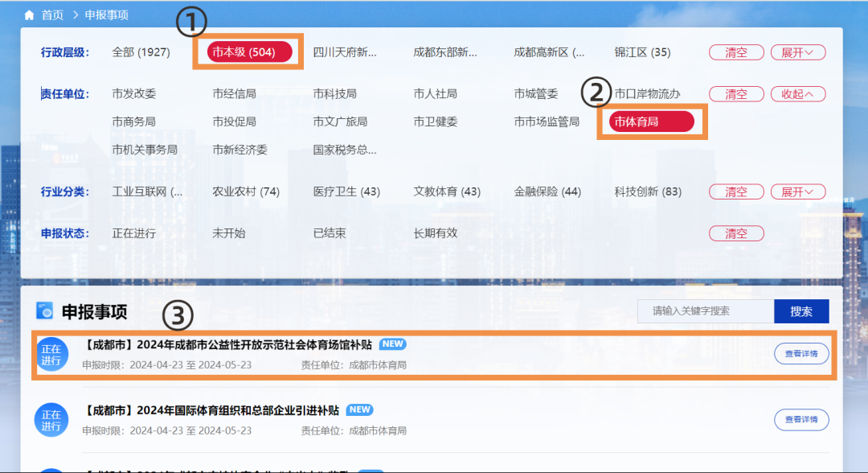View details of 总部企业引进补贴 item

[x=801, y=419]
